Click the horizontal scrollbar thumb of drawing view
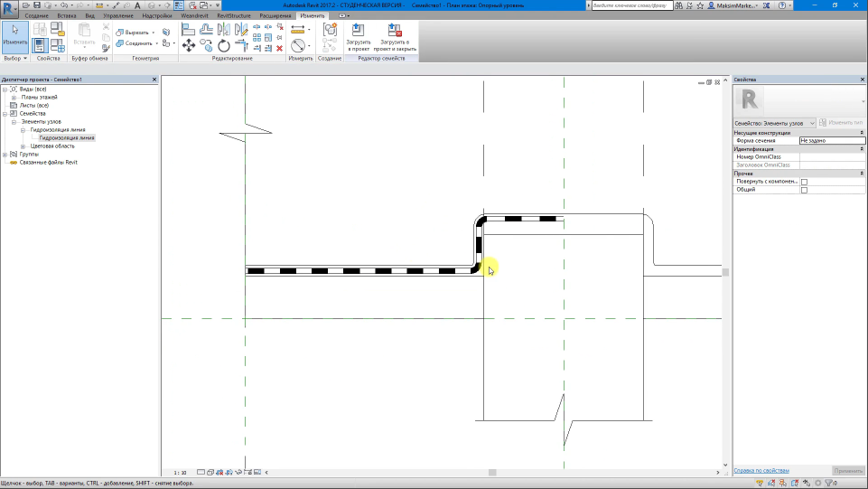This screenshot has height=489, width=868. (x=492, y=473)
